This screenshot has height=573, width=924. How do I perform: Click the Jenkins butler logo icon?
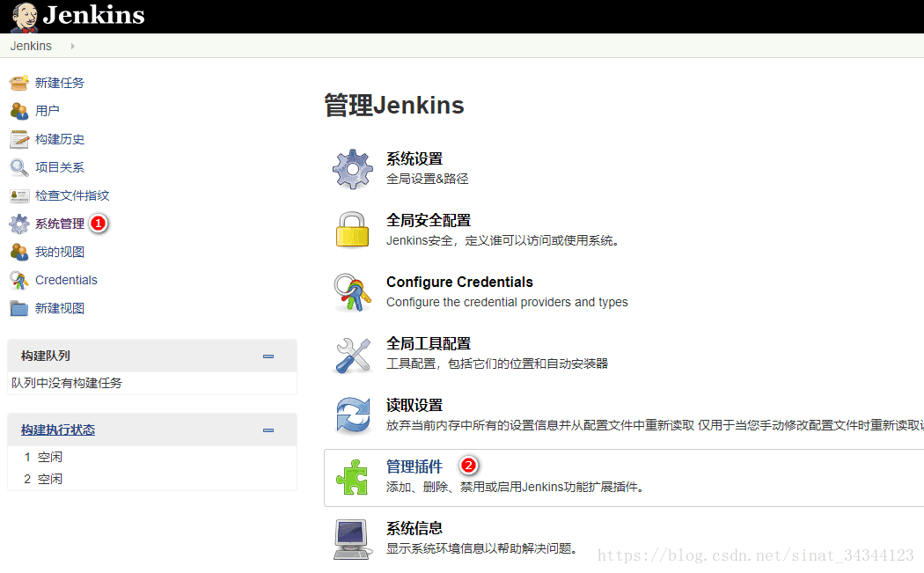[24, 17]
